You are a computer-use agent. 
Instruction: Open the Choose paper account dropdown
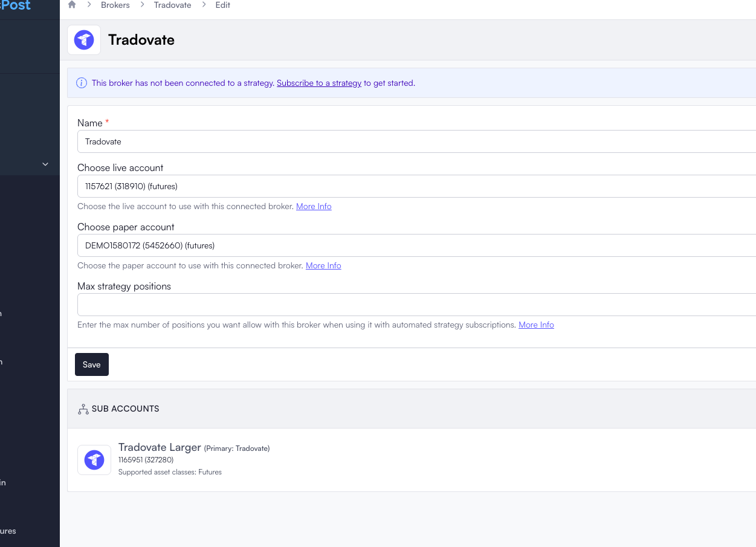[x=416, y=245]
